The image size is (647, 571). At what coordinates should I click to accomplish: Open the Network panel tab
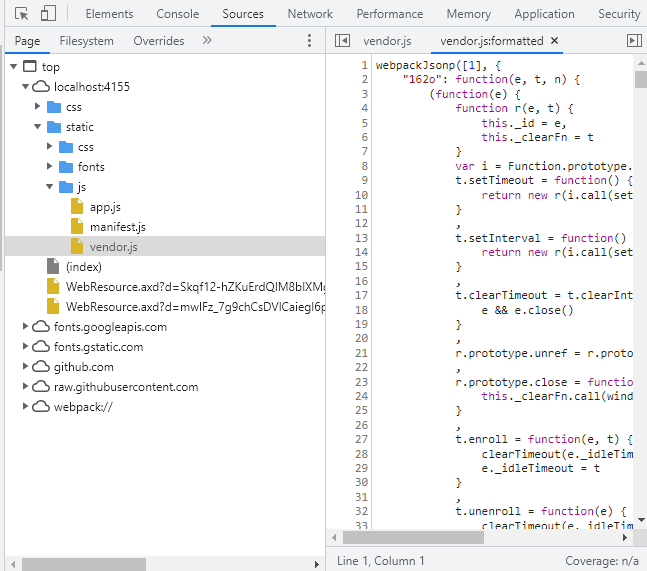point(310,14)
